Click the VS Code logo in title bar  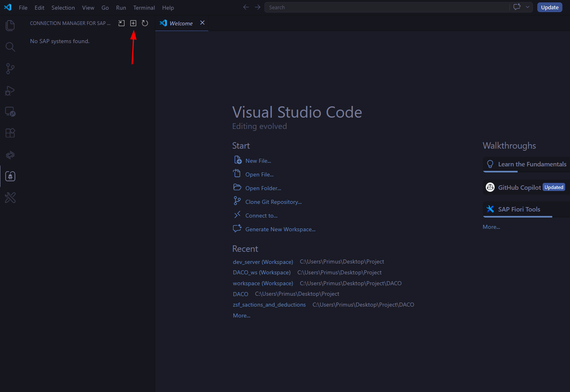(8, 7)
